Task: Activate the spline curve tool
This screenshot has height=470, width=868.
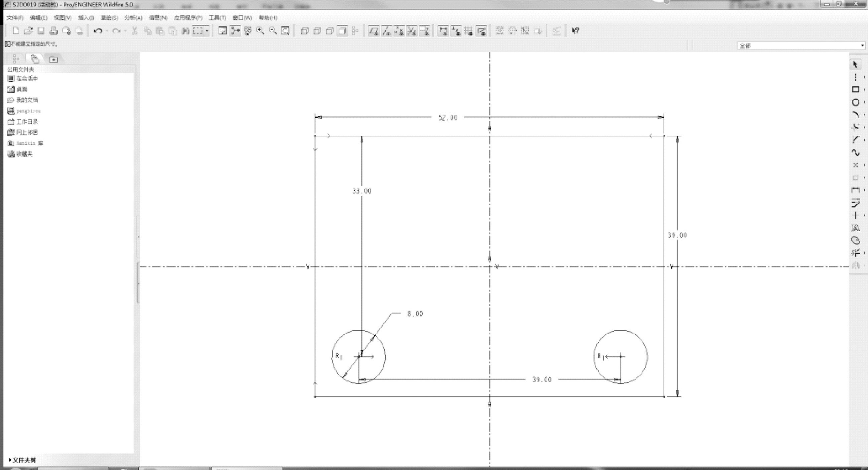Action: pyautogui.click(x=855, y=152)
